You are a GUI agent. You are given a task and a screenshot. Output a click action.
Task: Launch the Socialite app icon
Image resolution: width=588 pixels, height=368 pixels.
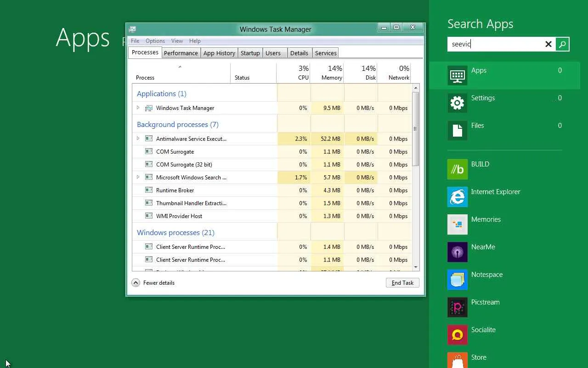[x=458, y=335]
